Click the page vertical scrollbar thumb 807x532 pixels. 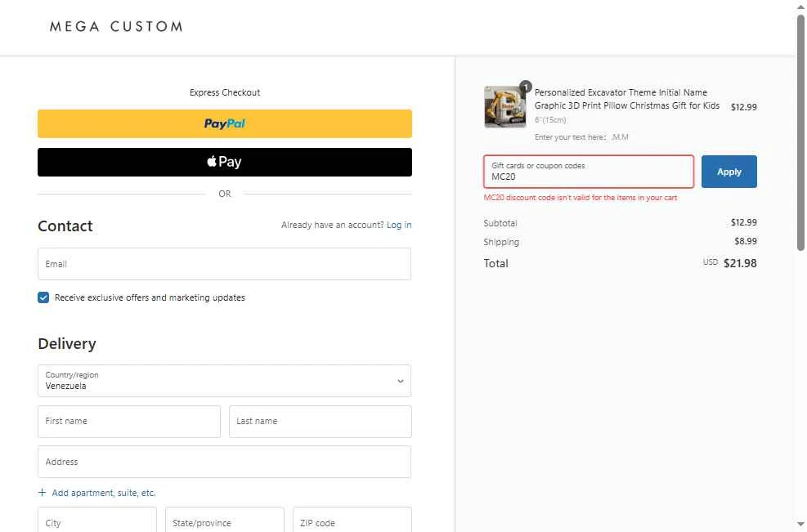click(800, 132)
